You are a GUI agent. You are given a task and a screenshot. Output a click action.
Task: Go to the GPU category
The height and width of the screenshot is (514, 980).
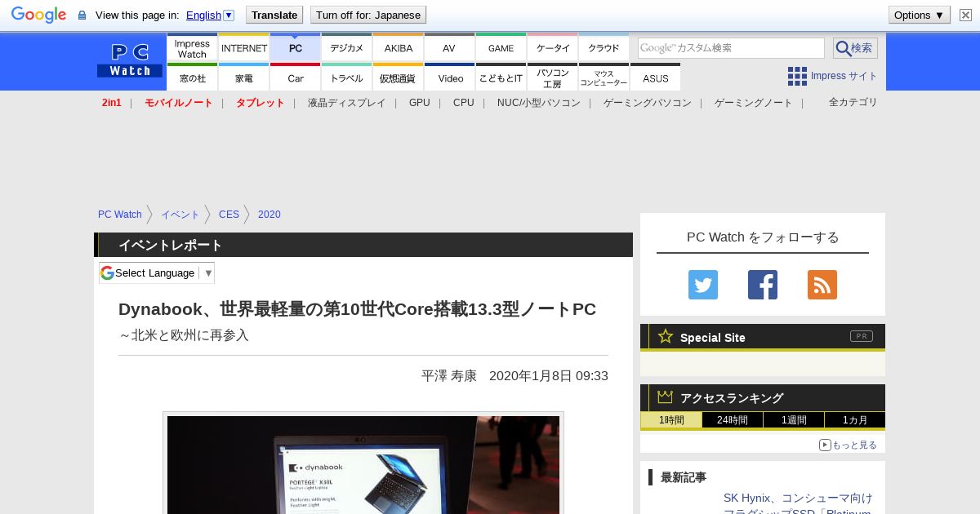(420, 103)
